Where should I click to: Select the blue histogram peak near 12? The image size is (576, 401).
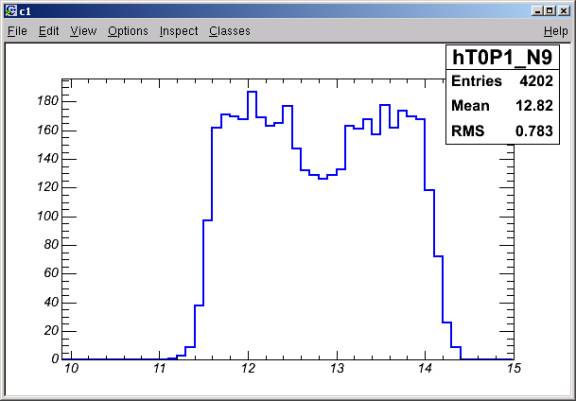(252, 92)
